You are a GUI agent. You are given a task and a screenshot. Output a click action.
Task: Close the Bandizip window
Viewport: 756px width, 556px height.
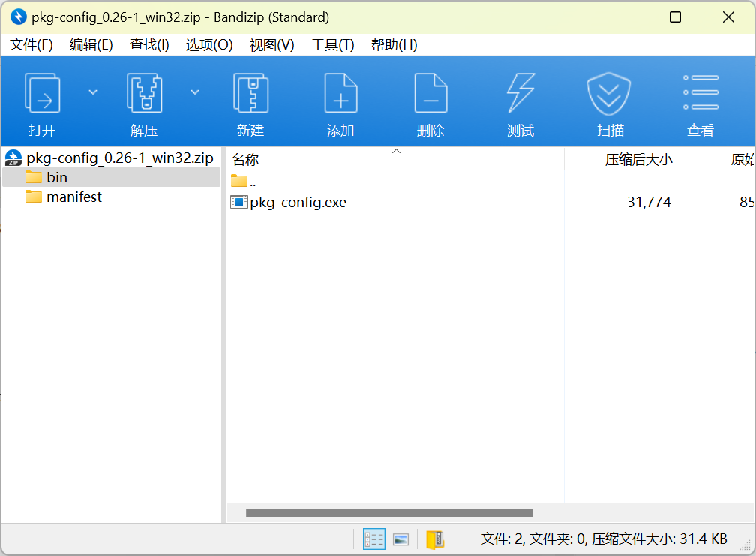pos(728,17)
